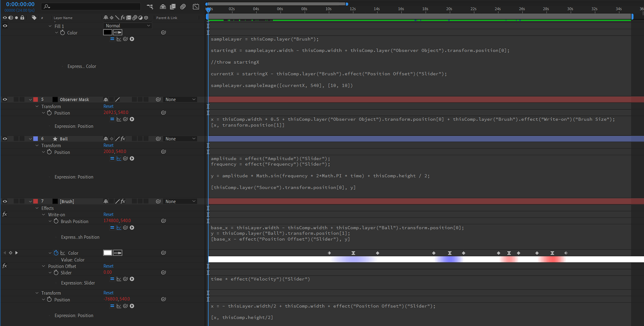Collapse the Fill 1 group
The width and height of the screenshot is (644, 326).
click(x=50, y=26)
